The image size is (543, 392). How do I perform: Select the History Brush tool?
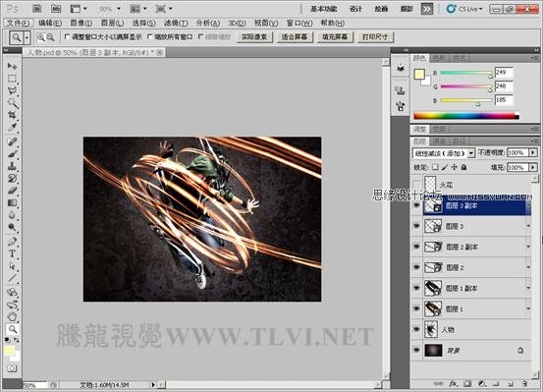pyautogui.click(x=13, y=178)
